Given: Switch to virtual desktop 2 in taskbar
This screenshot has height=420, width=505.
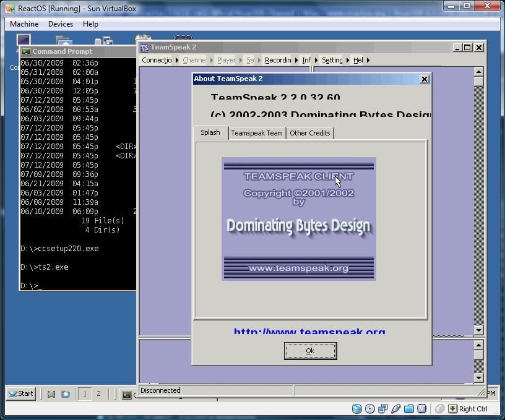Looking at the screenshot, I should [98, 394].
